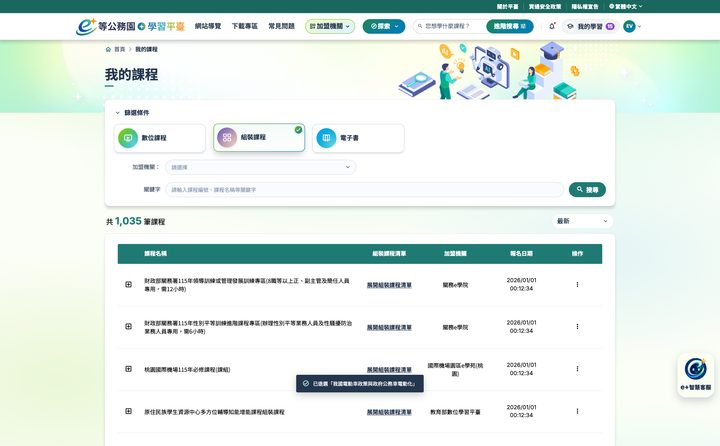This screenshot has height=446, width=720.
Task: Click 展開組裝課程清單 in 原住民族學生資源中心 row
Action: pos(389,412)
